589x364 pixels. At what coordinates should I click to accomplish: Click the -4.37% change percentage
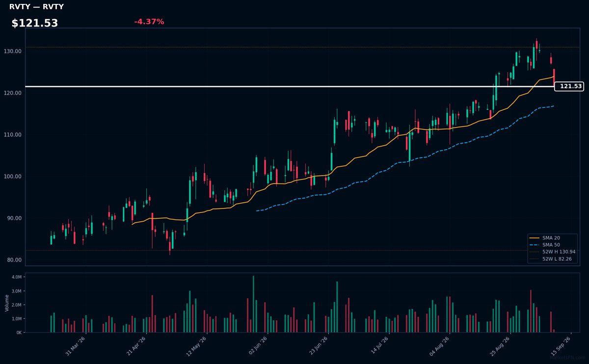point(149,22)
